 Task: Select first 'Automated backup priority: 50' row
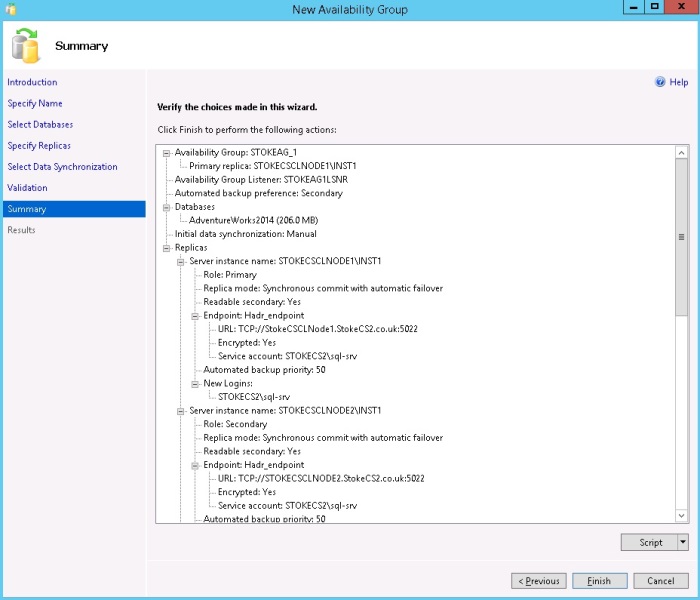(264, 370)
